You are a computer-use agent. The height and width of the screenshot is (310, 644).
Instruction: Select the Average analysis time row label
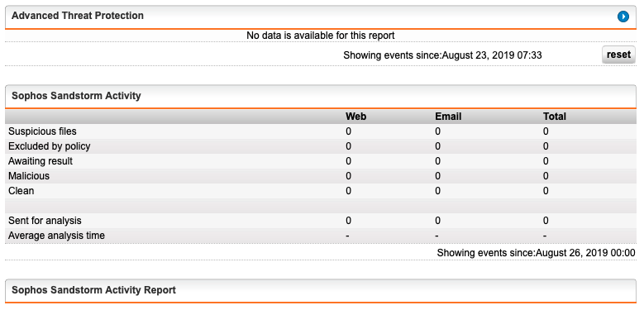(56, 236)
